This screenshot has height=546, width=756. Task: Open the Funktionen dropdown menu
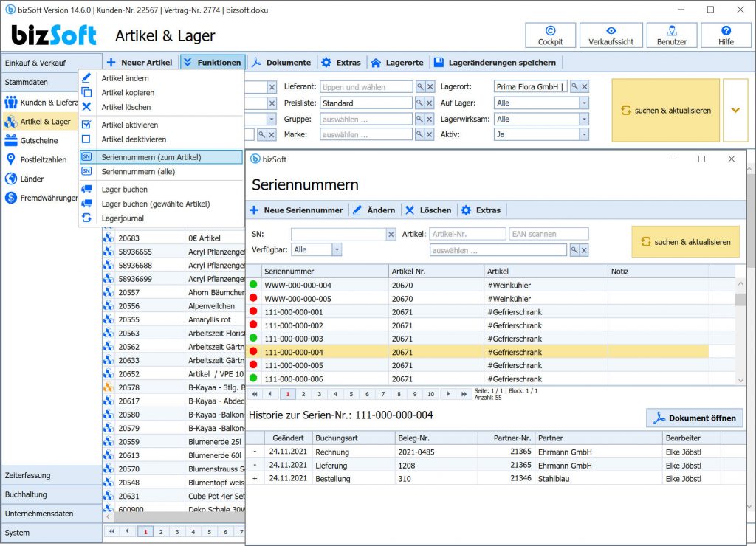pyautogui.click(x=213, y=63)
